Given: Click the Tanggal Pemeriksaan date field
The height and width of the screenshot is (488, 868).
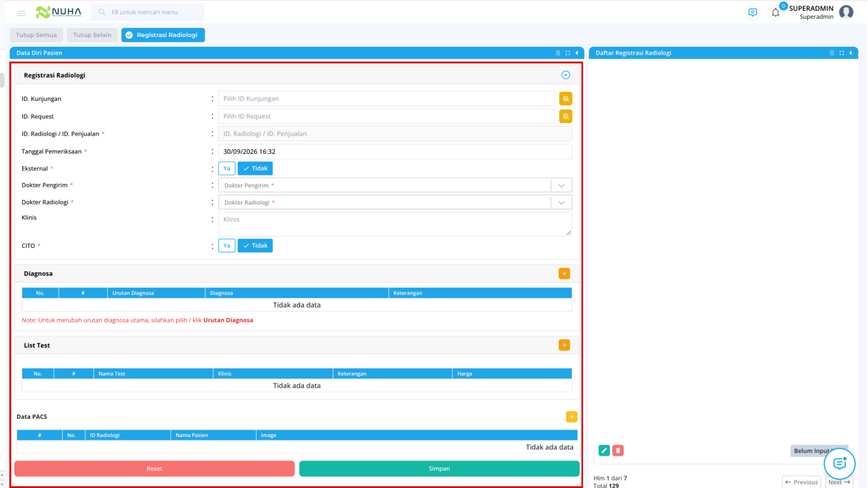Looking at the screenshot, I should (x=395, y=151).
